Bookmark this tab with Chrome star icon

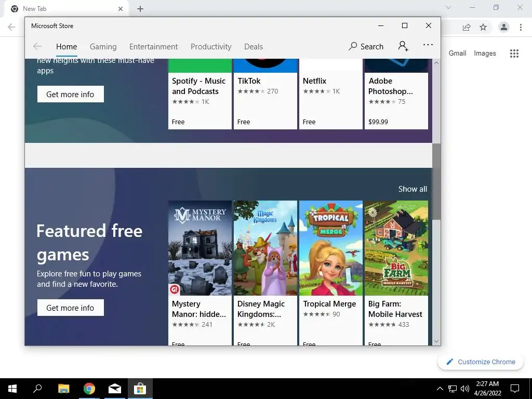click(483, 27)
